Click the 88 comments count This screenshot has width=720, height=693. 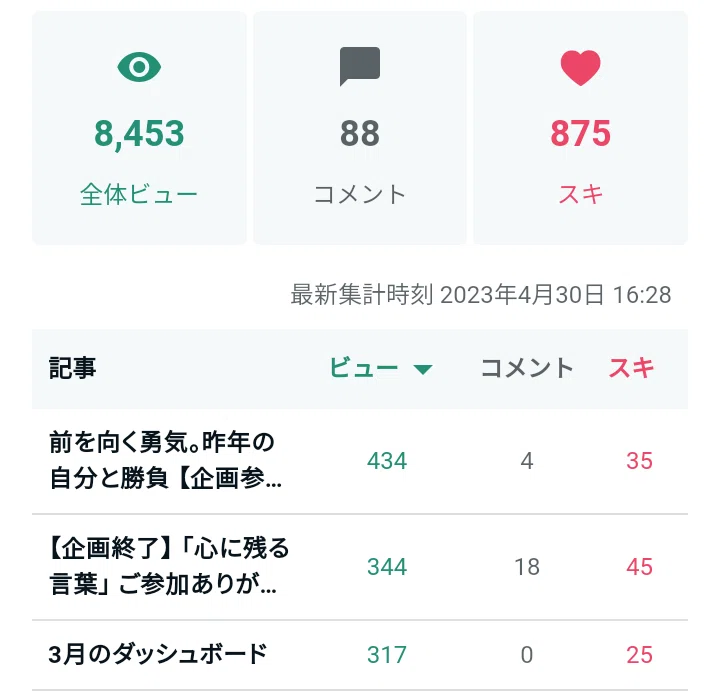tap(360, 133)
